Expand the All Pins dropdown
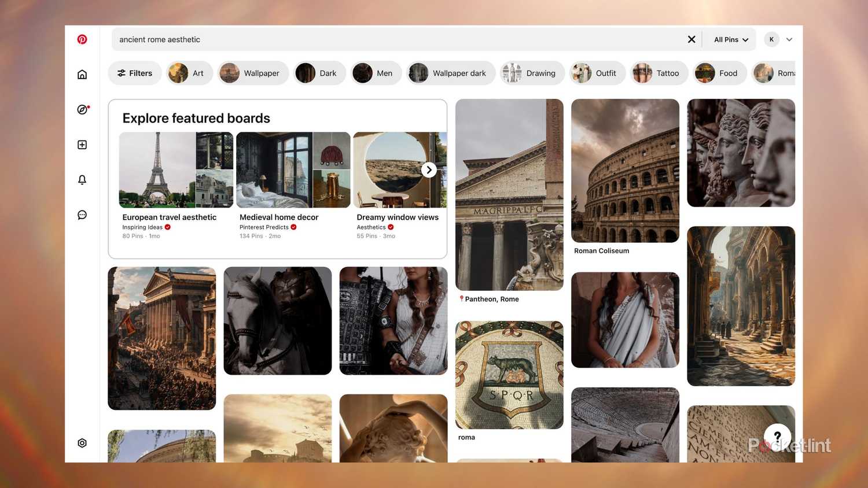This screenshot has width=868, height=488. tap(729, 39)
